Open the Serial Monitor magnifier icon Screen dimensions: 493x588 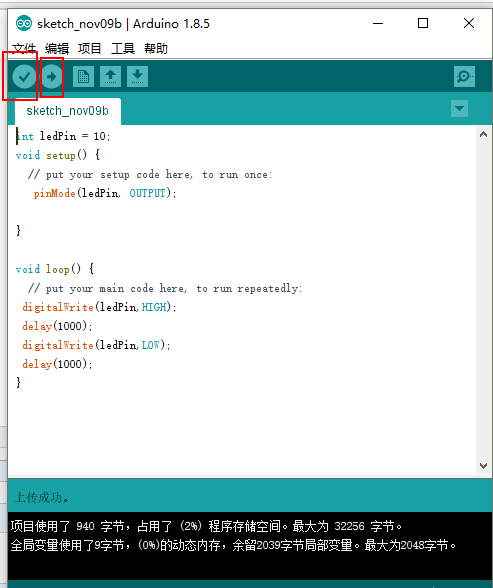(464, 76)
